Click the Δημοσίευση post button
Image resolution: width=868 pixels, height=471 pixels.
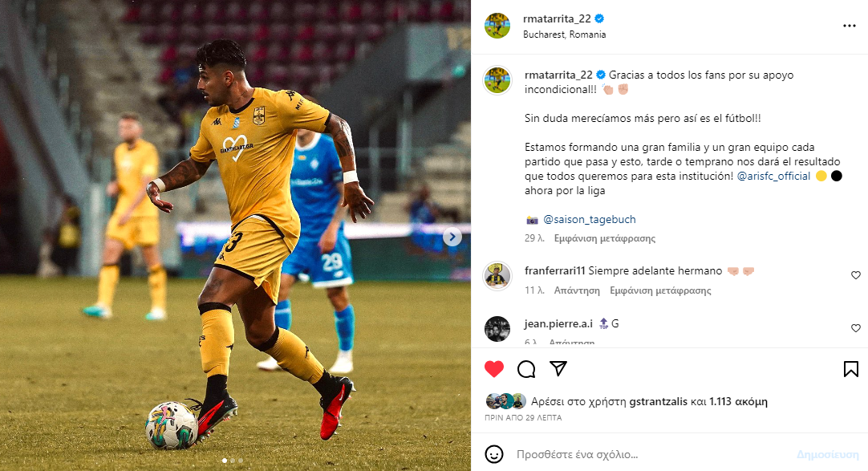tap(828, 454)
